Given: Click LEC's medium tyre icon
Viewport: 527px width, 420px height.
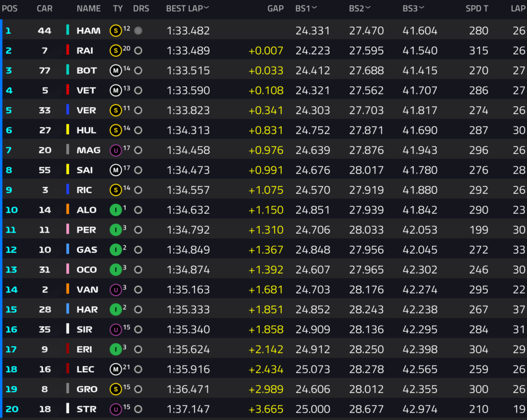Looking at the screenshot, I should click(116, 369).
